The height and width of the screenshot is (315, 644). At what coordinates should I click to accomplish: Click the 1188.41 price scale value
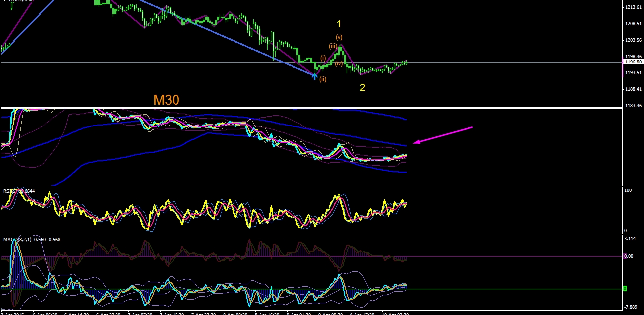tap(634, 89)
